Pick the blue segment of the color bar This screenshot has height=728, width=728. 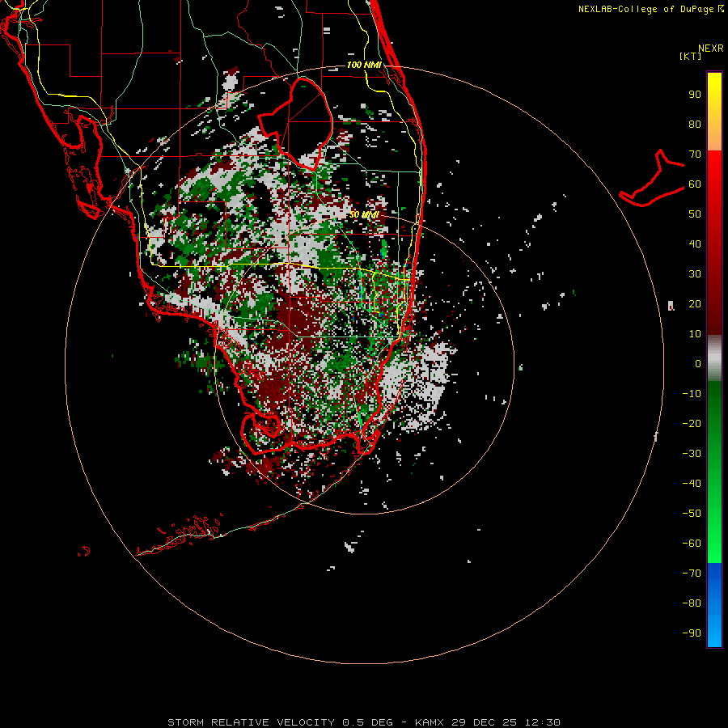[x=714, y=605]
